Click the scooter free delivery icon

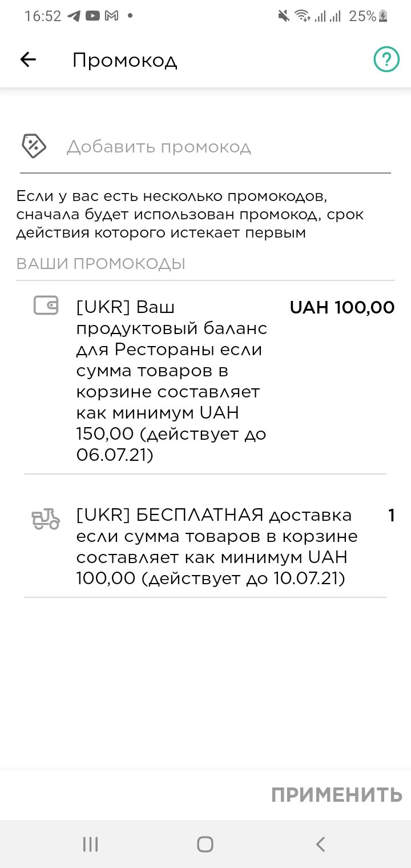(x=46, y=519)
